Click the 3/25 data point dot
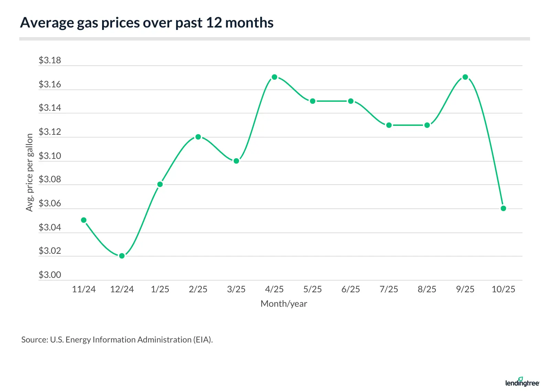 (236, 161)
